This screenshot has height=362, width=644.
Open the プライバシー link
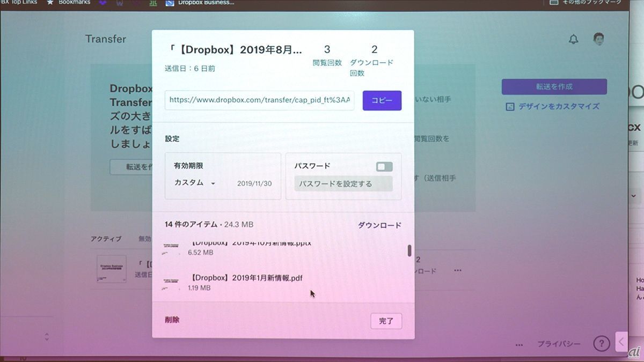point(559,344)
